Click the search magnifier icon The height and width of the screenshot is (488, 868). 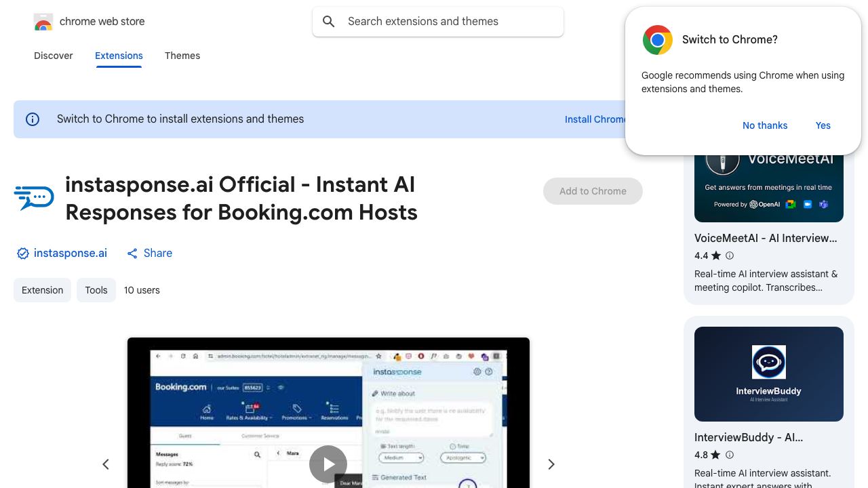coord(329,22)
